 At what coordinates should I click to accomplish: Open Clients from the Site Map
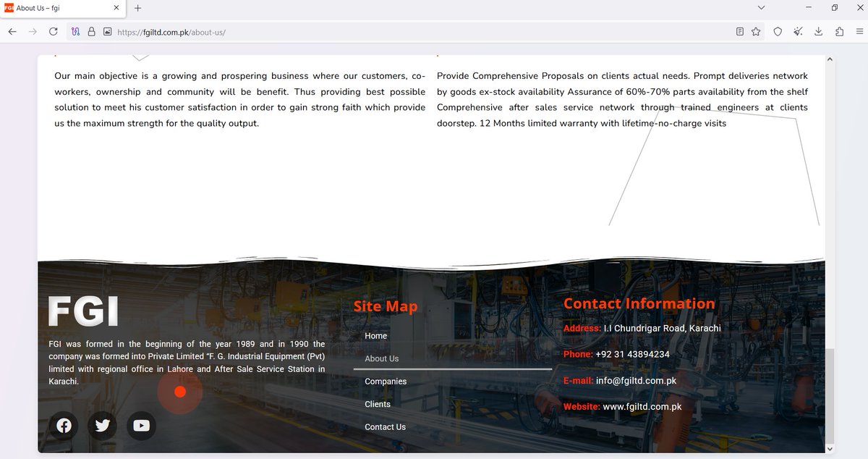(x=377, y=404)
